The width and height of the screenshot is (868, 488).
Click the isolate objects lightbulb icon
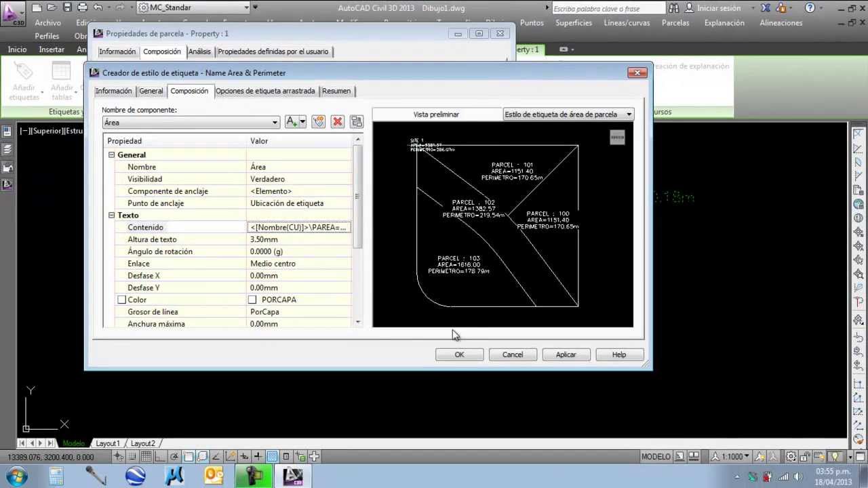click(x=835, y=457)
